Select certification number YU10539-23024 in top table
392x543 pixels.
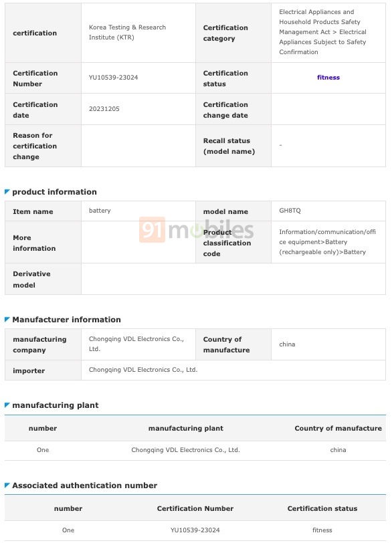pyautogui.click(x=113, y=78)
